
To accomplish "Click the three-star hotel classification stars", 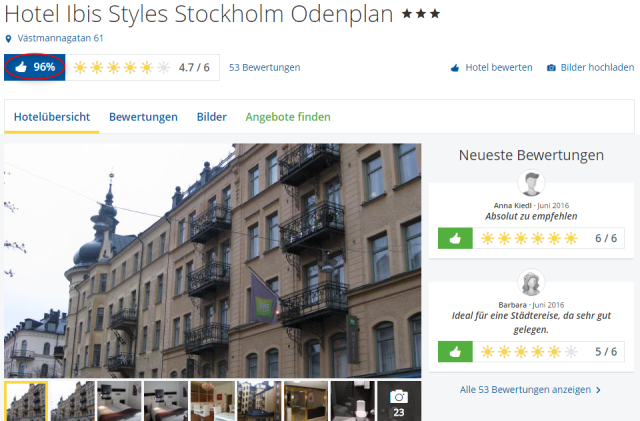I will pyautogui.click(x=421, y=14).
